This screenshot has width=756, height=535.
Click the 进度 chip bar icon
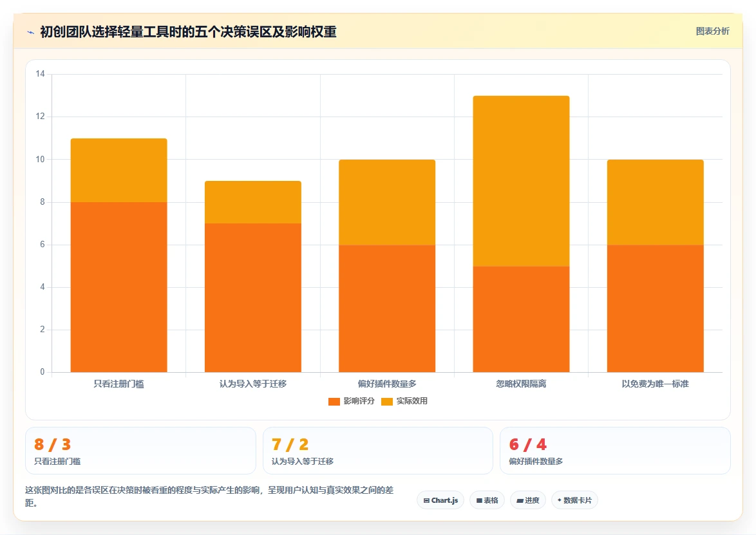[x=520, y=501]
